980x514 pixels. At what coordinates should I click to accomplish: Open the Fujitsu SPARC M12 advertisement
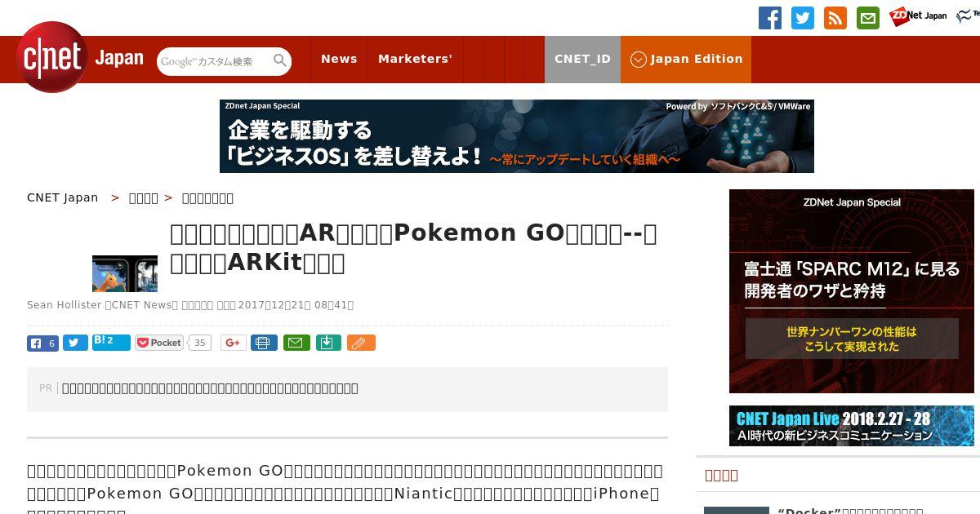click(852, 291)
